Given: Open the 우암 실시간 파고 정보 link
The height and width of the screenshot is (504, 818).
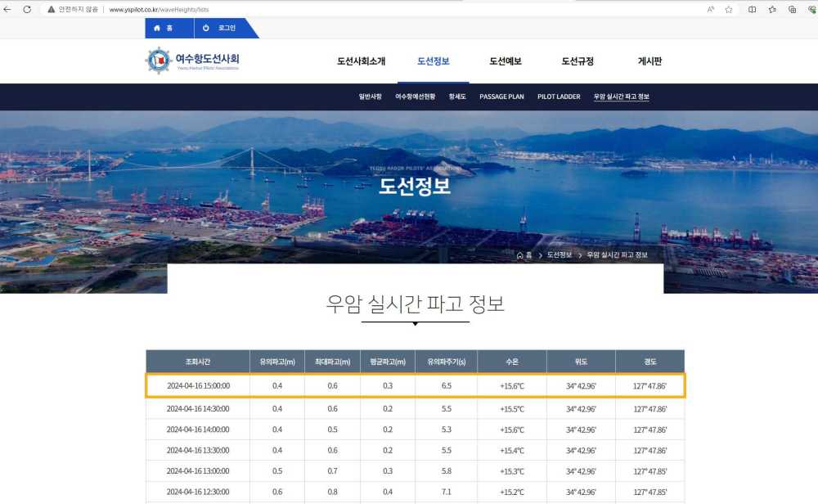Looking at the screenshot, I should point(622,96).
